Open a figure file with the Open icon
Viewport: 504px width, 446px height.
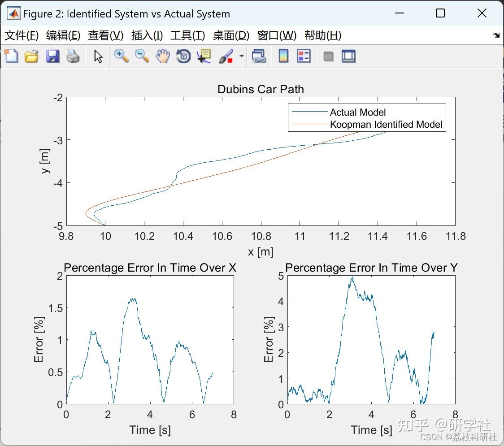[31, 56]
